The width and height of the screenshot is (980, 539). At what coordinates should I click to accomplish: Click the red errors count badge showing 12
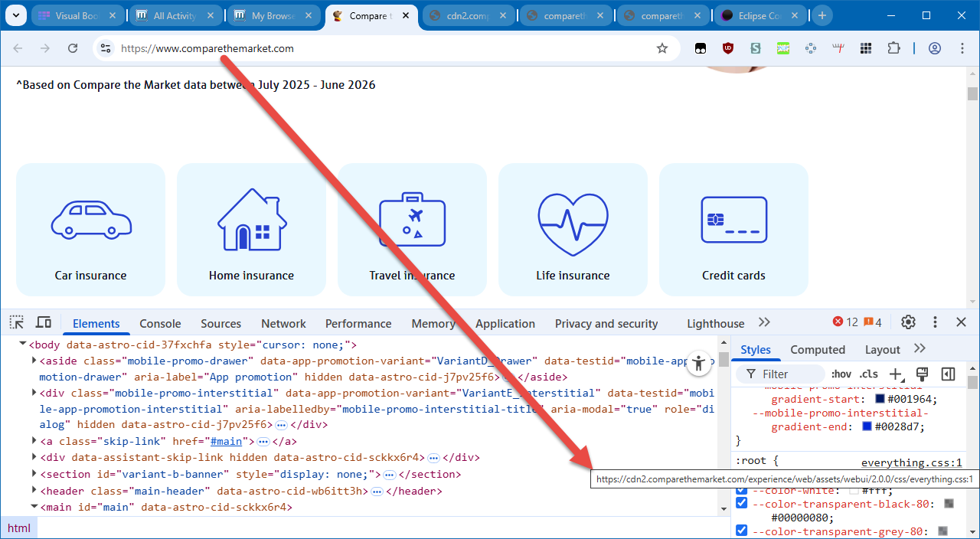(845, 322)
